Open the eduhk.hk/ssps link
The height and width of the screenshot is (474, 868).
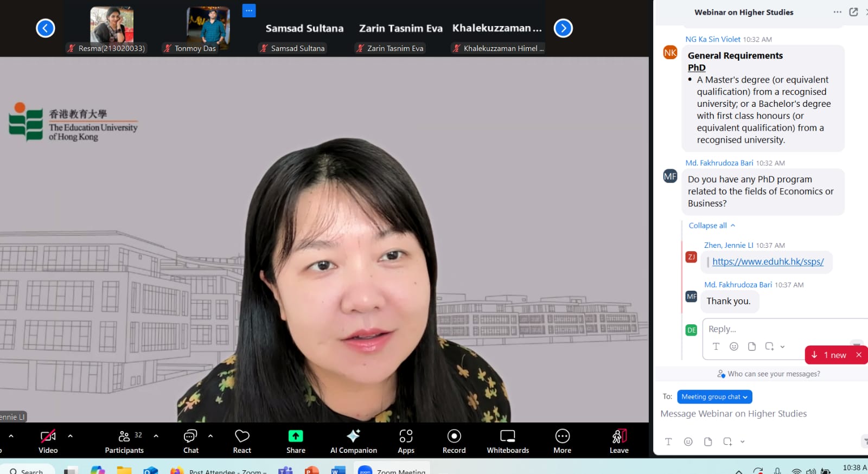tap(768, 261)
